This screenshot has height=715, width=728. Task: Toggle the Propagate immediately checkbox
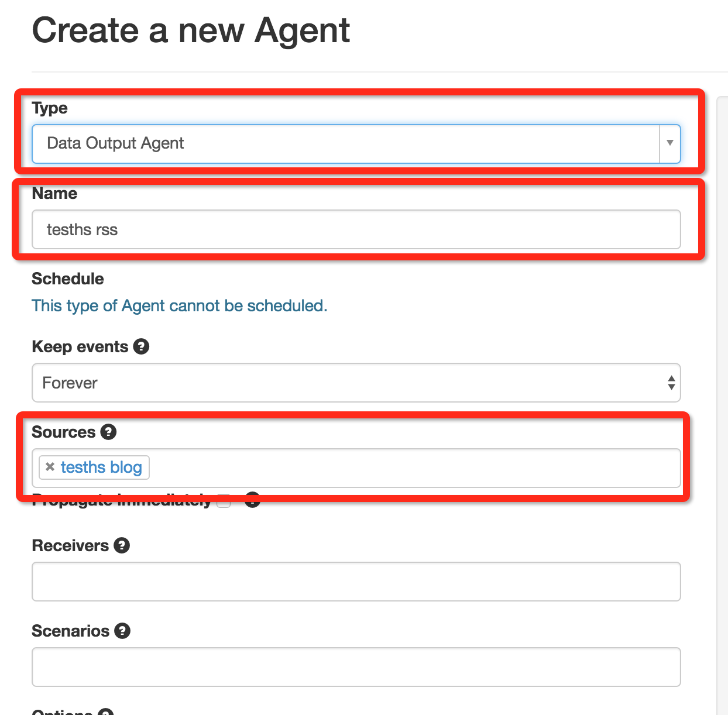[224, 501]
